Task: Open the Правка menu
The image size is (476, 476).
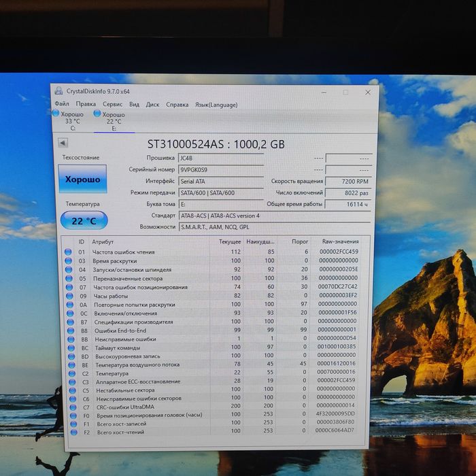Action: (86, 104)
